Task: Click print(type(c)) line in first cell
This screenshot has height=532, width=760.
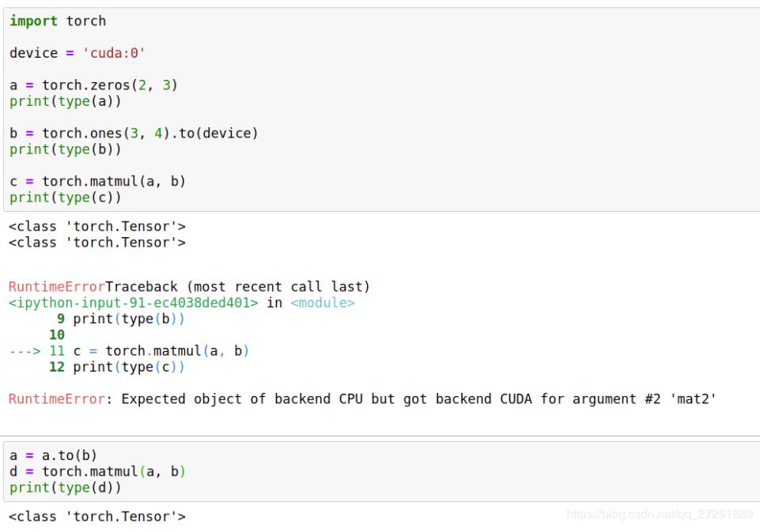Action: pyautogui.click(x=66, y=198)
